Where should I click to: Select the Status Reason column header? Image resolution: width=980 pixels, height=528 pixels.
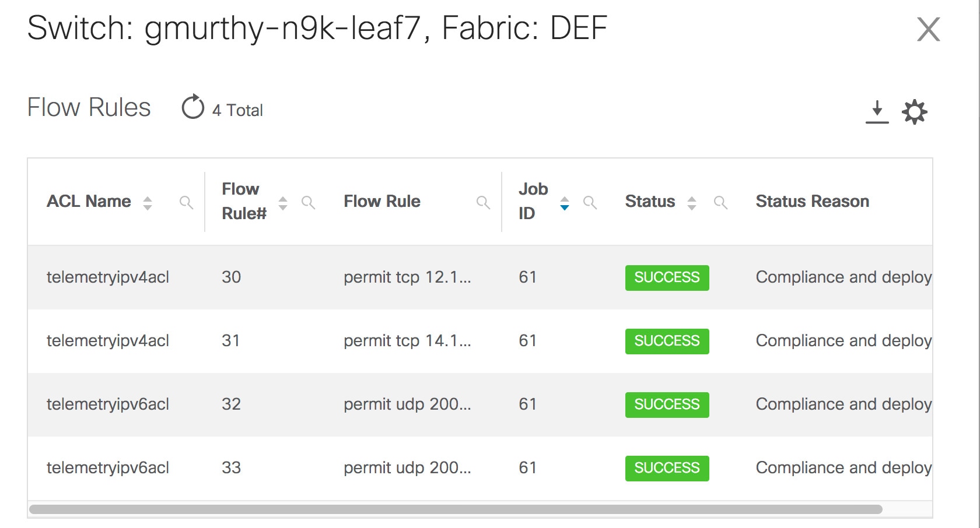(x=812, y=201)
